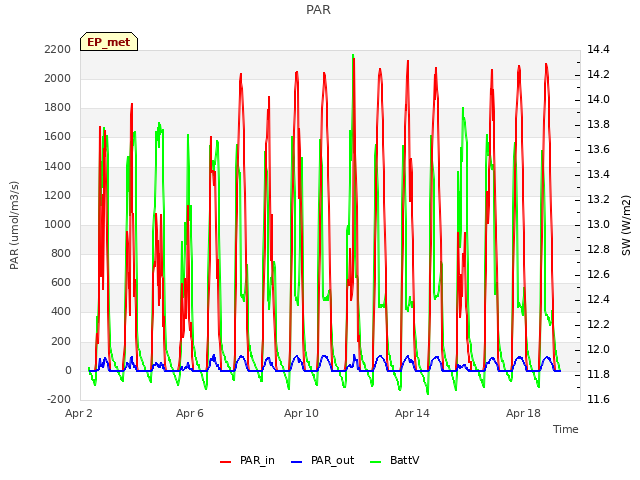Click the 1600 left axis tick label
Screen dimensions: 640x480
[x=58, y=137]
